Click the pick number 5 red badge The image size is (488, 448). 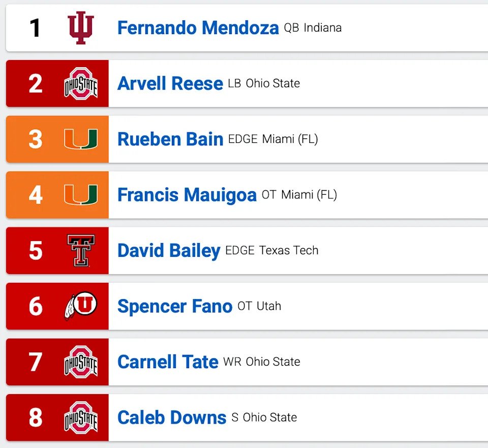click(35, 251)
